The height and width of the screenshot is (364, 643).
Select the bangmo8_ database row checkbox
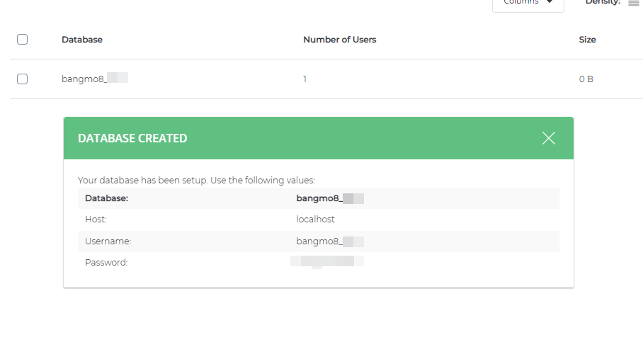(22, 79)
